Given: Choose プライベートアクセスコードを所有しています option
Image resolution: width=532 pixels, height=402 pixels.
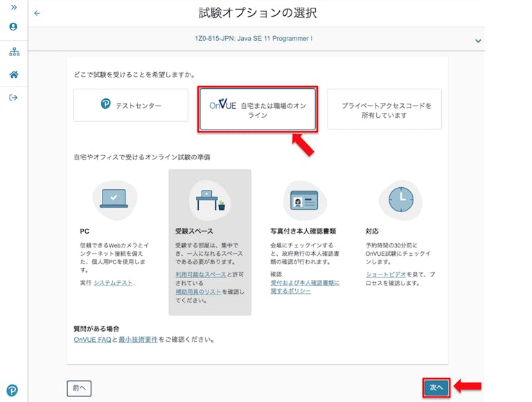Looking at the screenshot, I should [x=384, y=109].
